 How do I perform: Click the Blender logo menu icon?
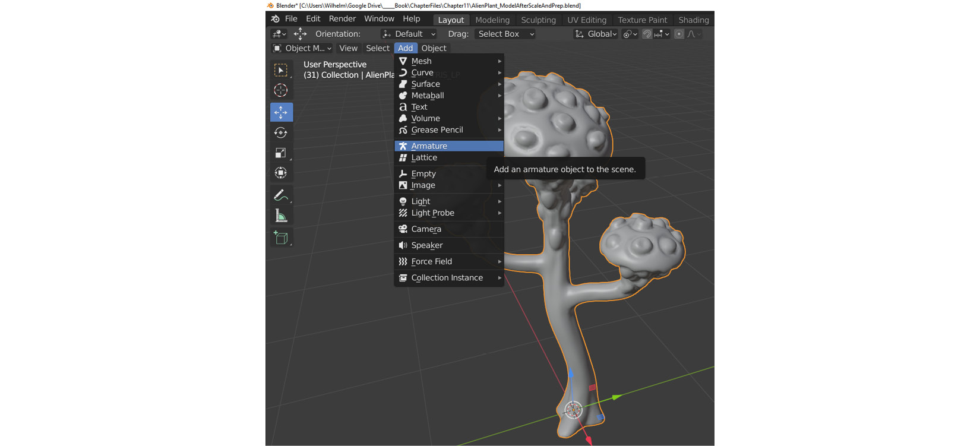275,19
